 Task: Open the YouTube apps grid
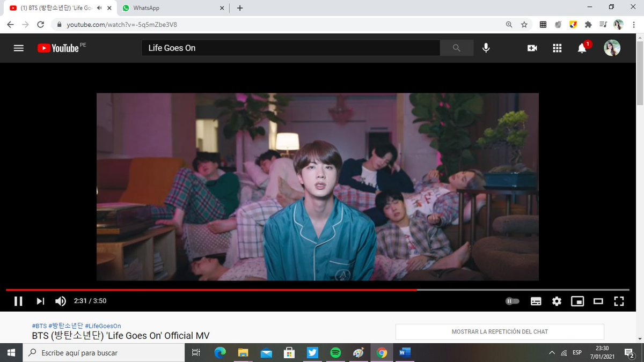(557, 48)
